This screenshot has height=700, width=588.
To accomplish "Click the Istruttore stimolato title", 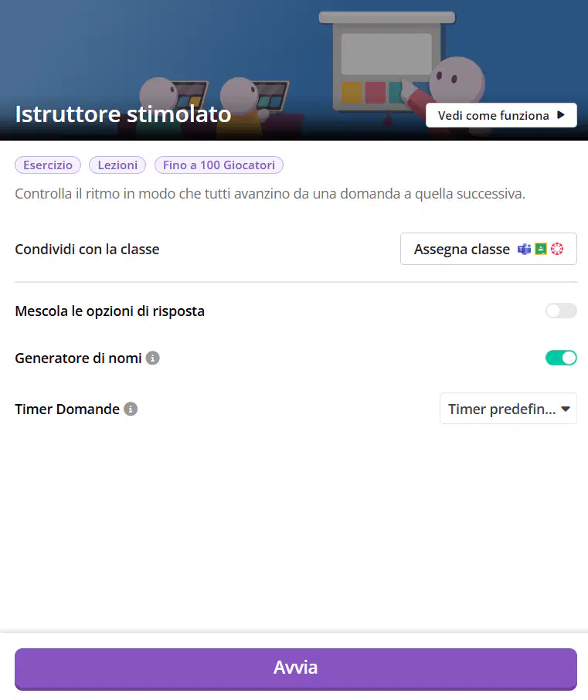I will coord(123,114).
